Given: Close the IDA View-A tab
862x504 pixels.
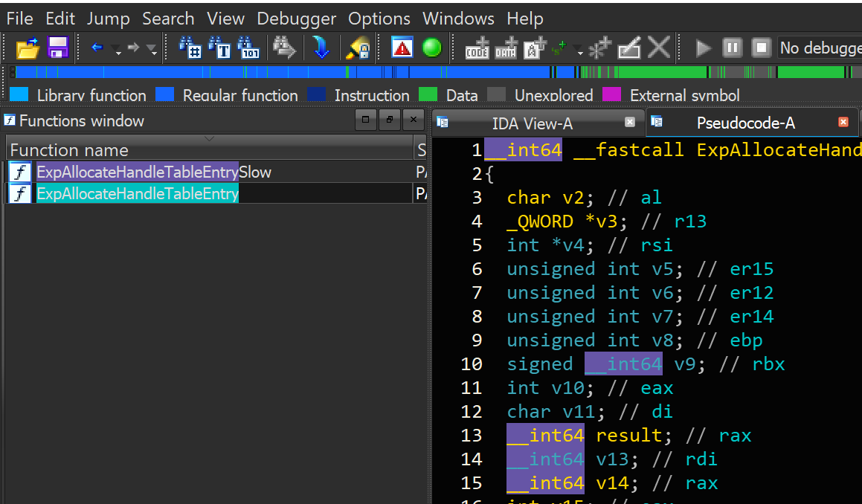Looking at the screenshot, I should (x=630, y=122).
